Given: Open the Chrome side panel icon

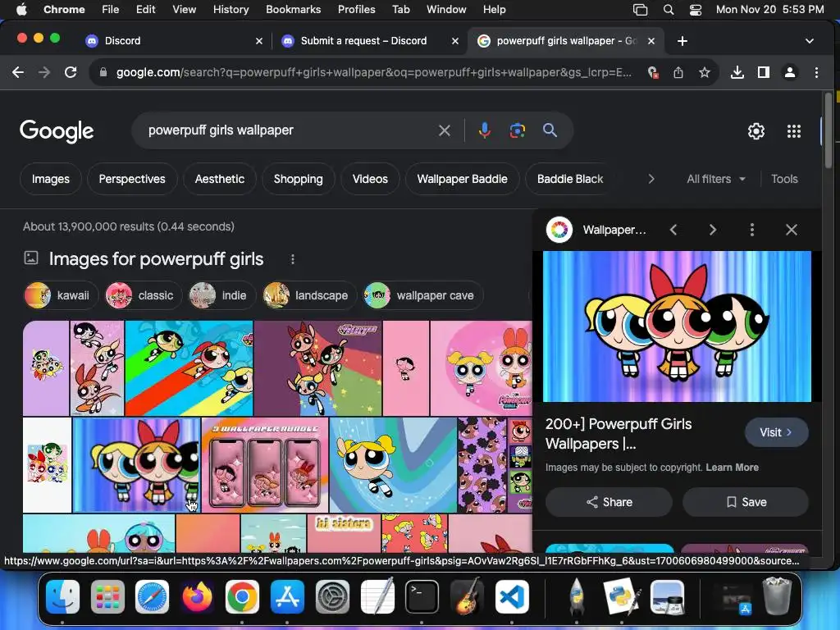Looking at the screenshot, I should click(x=764, y=72).
